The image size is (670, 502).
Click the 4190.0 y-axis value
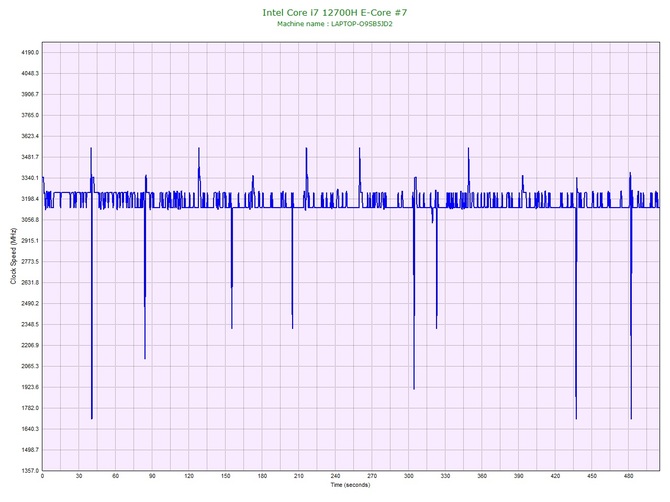tap(30, 53)
